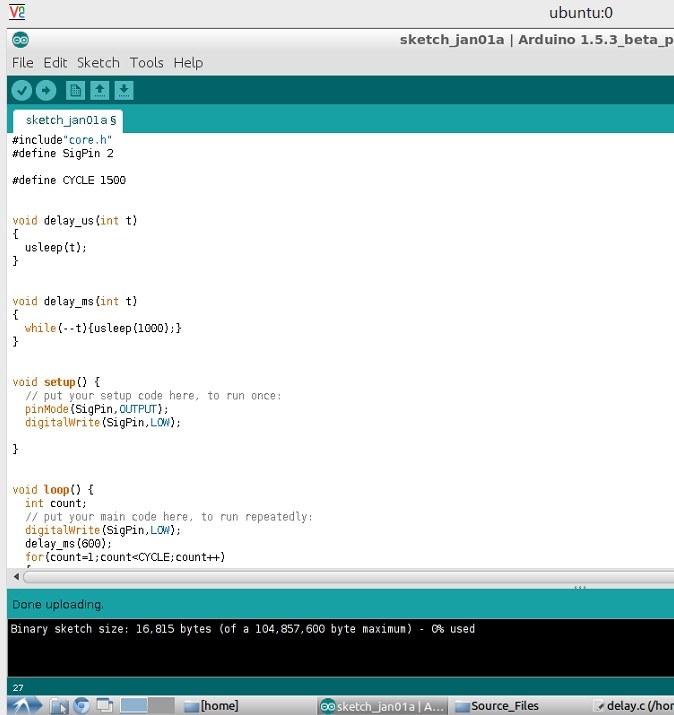Click the horizontal scrollbar left arrow
674x715 pixels.
point(16,577)
